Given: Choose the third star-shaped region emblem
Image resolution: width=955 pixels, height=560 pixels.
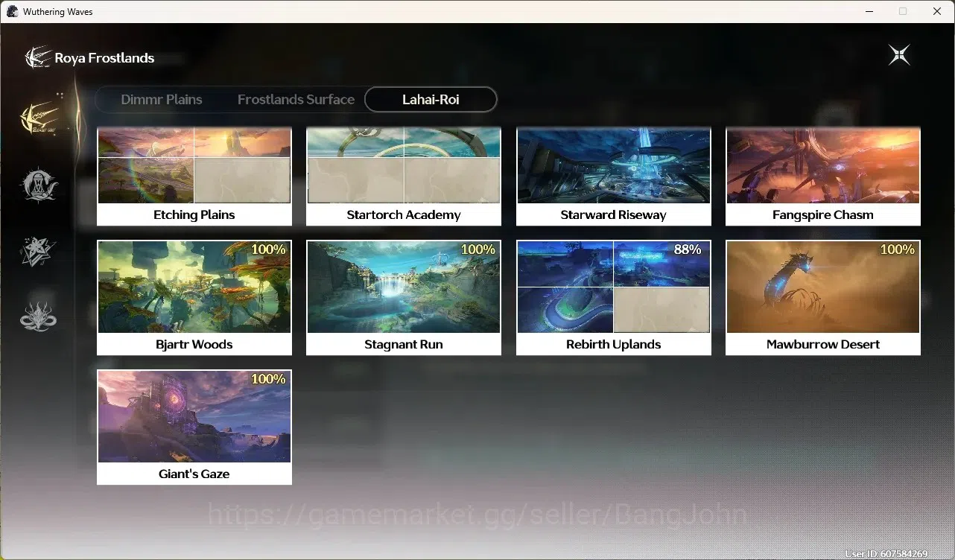Looking at the screenshot, I should 39,251.
